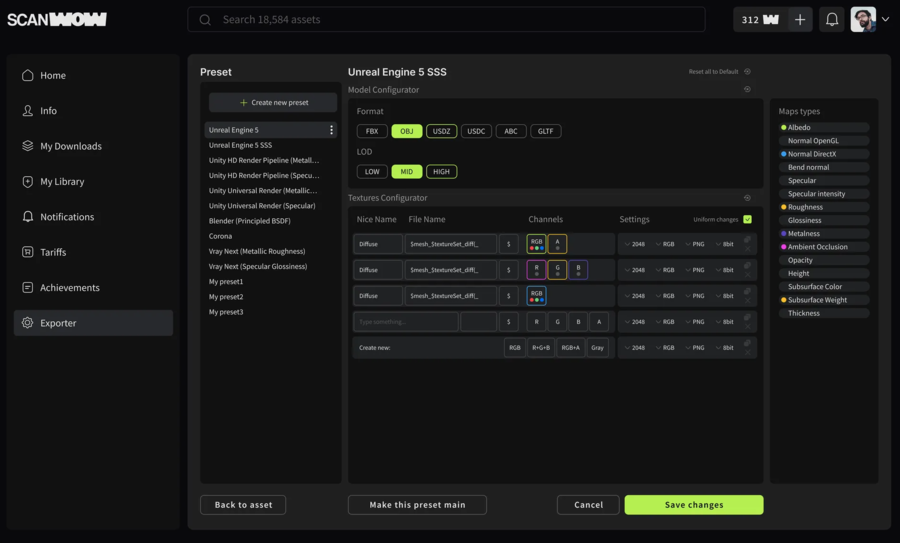900x543 pixels.
Task: Toggle the MID LOD option
Action: (x=407, y=172)
